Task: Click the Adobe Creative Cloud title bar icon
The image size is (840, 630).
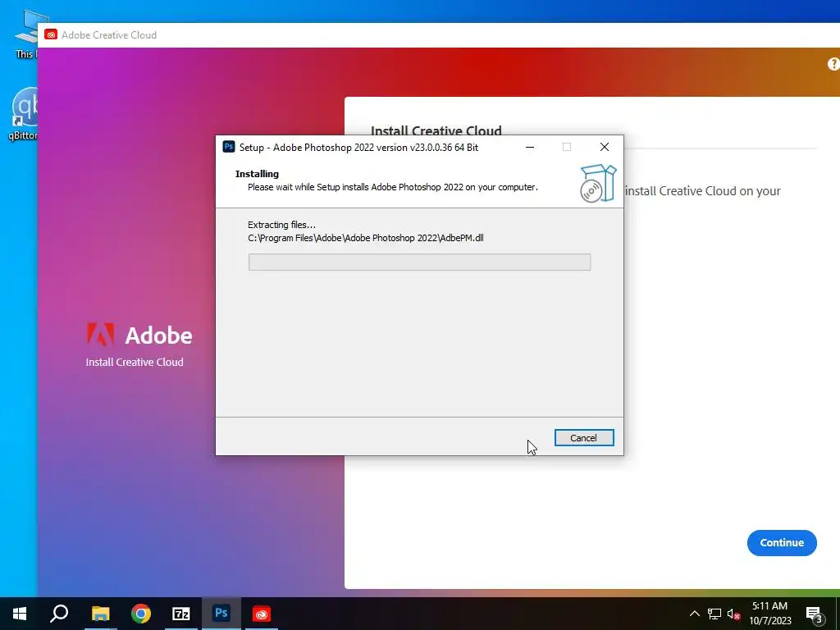Action: click(x=51, y=34)
